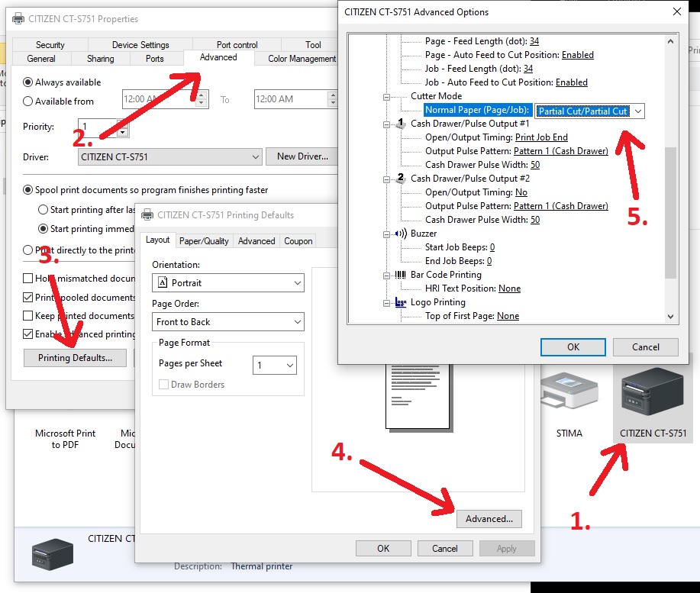Click the Priority number field
The height and width of the screenshot is (593, 700).
(98, 127)
